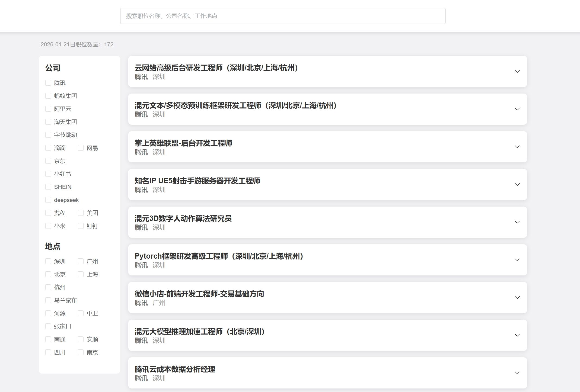Check the 小米 company filter
This screenshot has height=392, width=580.
[48, 226]
